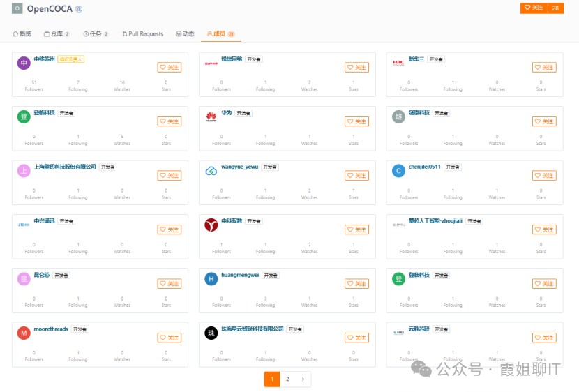Open the 新华三 member profile link

coord(416,59)
